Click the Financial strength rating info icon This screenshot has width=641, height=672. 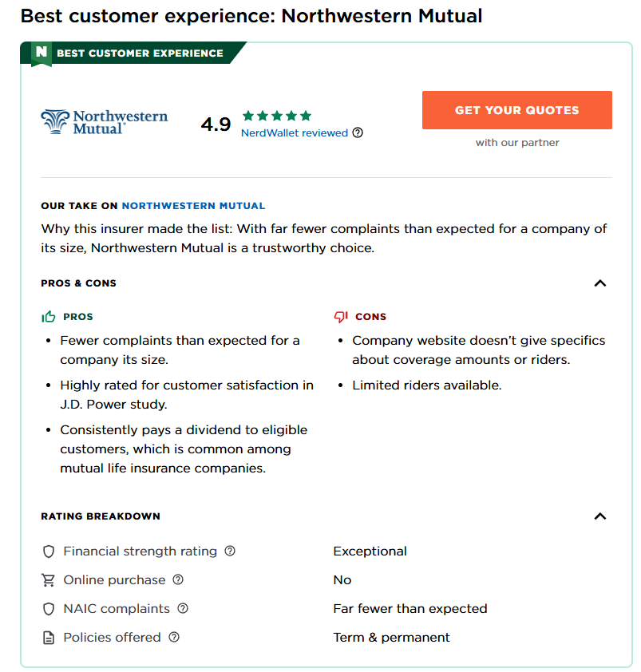[x=230, y=551]
